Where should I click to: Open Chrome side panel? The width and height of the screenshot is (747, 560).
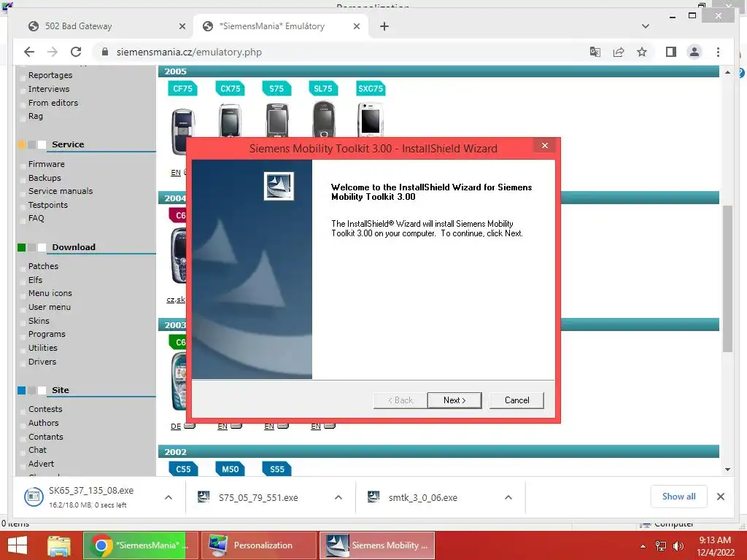(671, 52)
